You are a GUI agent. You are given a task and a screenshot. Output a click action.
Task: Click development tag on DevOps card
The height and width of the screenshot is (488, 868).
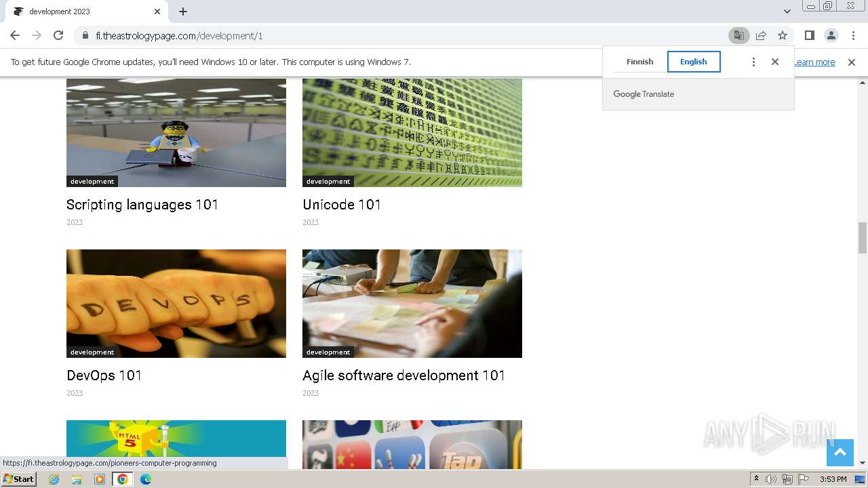92,352
